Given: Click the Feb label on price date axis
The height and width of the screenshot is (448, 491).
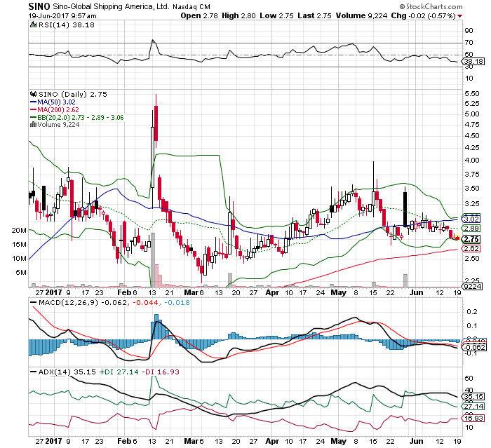Looking at the screenshot, I should tap(124, 292).
